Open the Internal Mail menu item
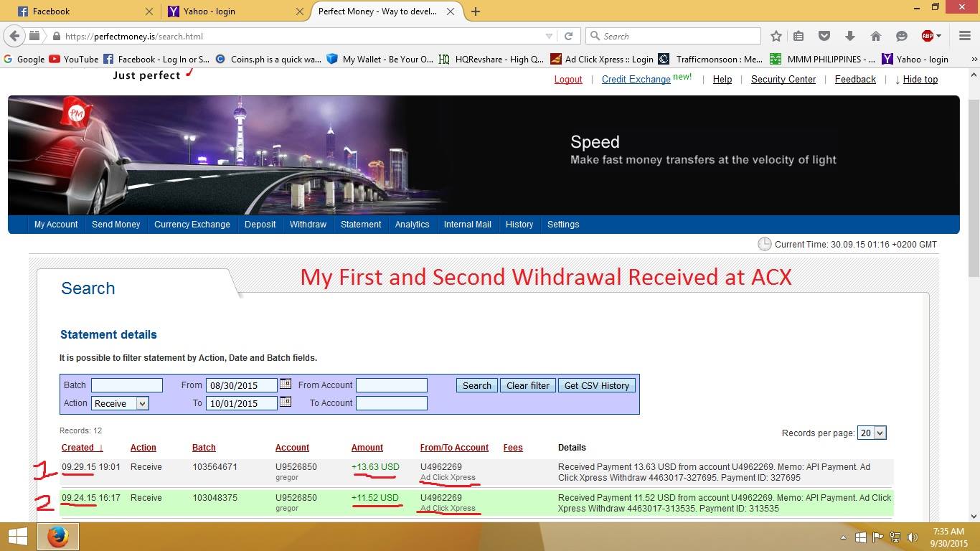This screenshot has height=551, width=980. (x=468, y=225)
